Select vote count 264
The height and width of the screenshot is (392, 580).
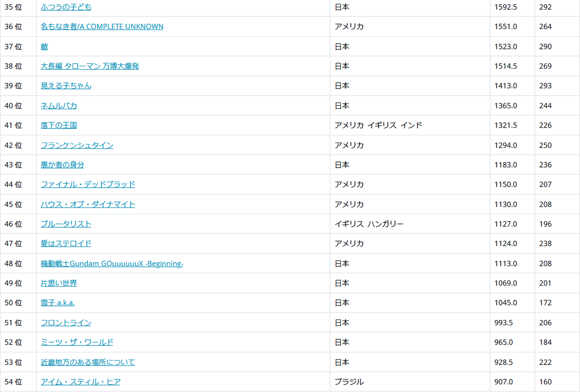(x=545, y=27)
